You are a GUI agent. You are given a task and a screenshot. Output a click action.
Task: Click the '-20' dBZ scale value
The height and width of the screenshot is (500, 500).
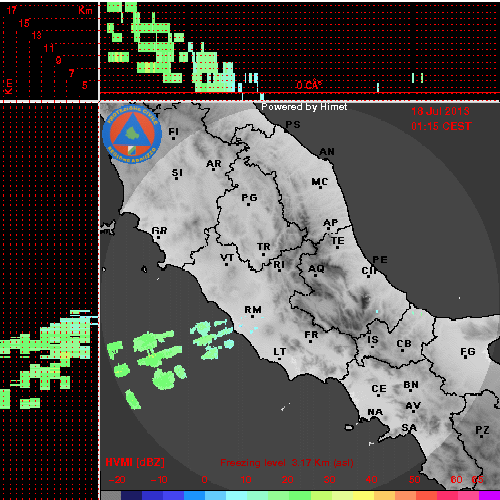117,480
